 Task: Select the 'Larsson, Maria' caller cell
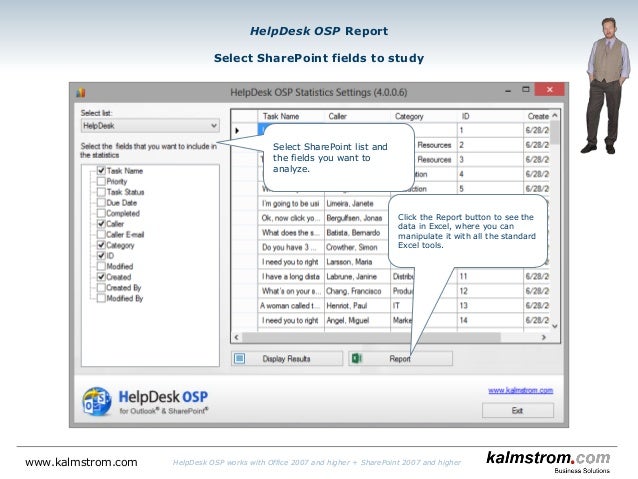[357, 262]
